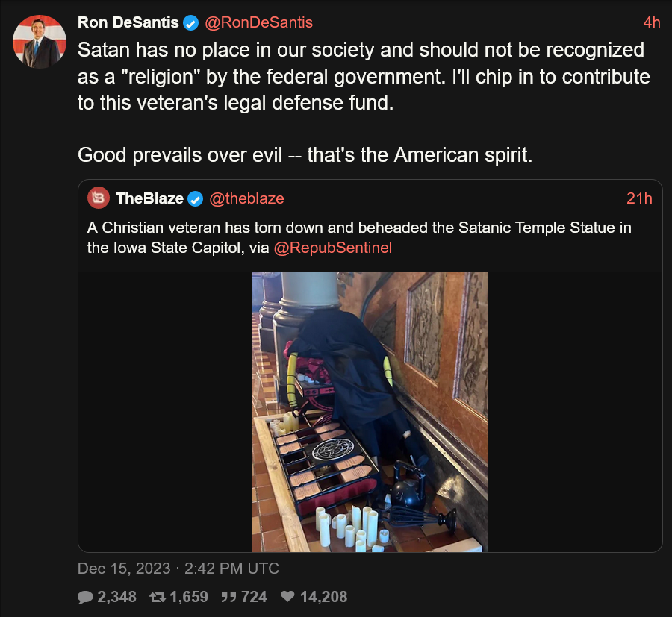
Task: Click the TheBlaze display name
Action: point(149,198)
